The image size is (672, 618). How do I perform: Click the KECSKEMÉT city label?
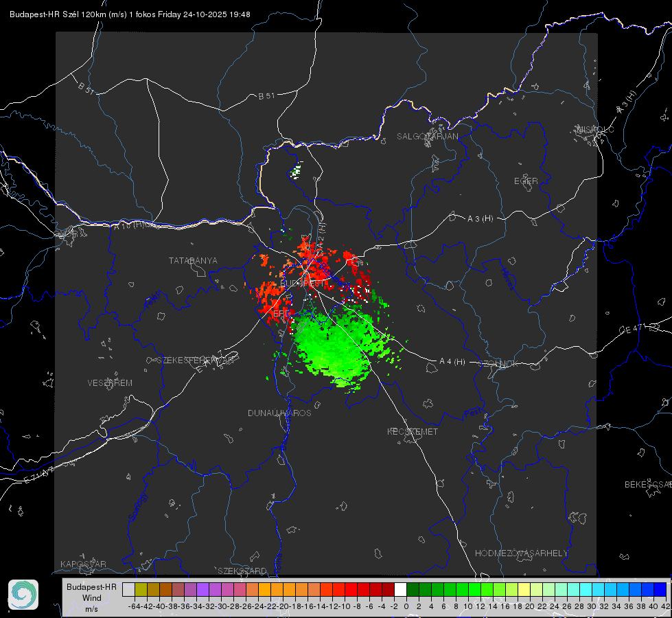pos(413,431)
